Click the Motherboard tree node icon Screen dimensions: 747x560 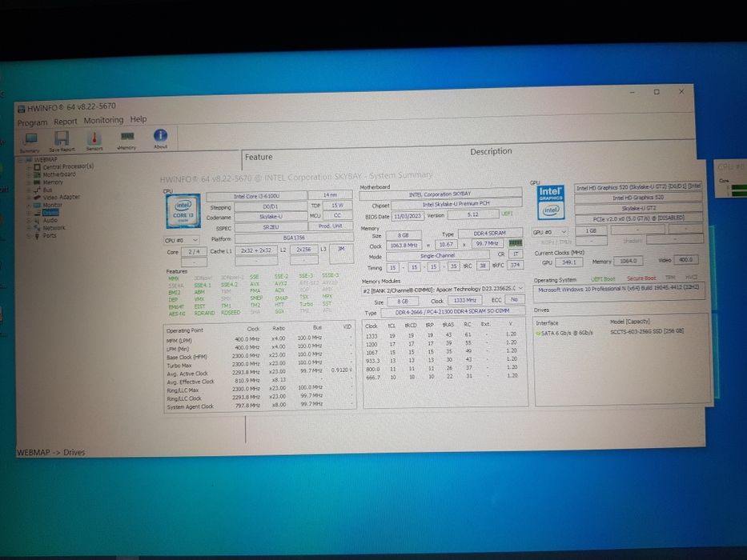37,174
